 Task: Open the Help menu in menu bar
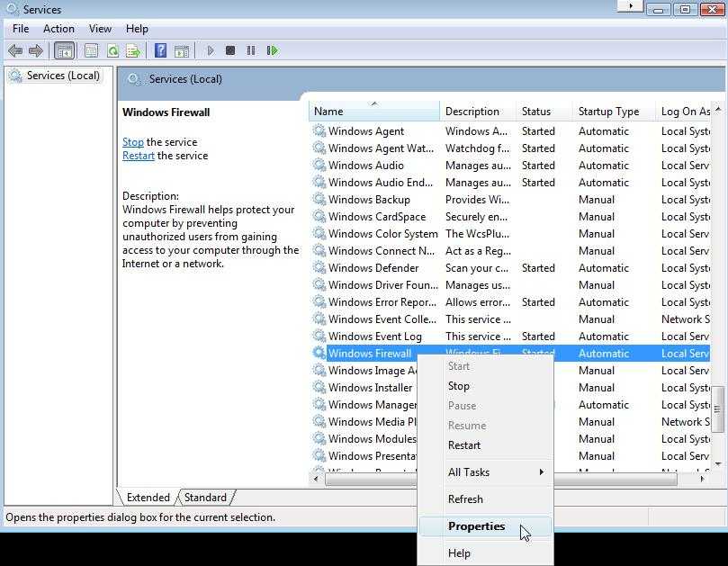pyautogui.click(x=137, y=29)
